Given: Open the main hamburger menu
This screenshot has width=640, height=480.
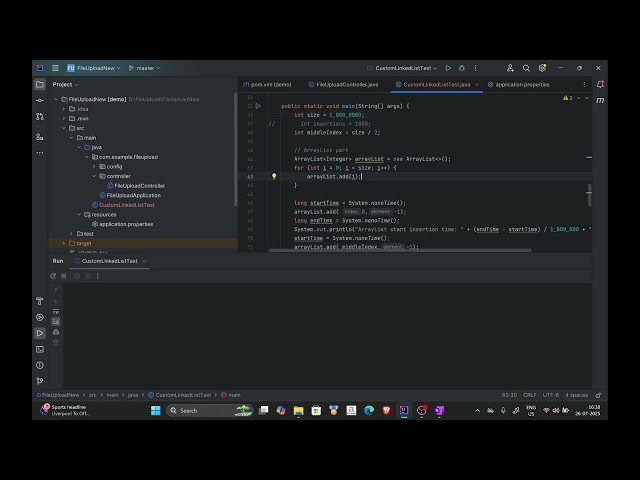Looking at the screenshot, I should tap(55, 68).
